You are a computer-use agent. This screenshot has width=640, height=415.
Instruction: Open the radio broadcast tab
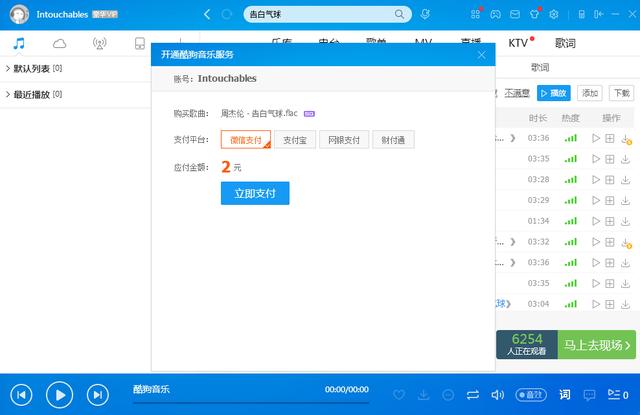click(x=100, y=43)
